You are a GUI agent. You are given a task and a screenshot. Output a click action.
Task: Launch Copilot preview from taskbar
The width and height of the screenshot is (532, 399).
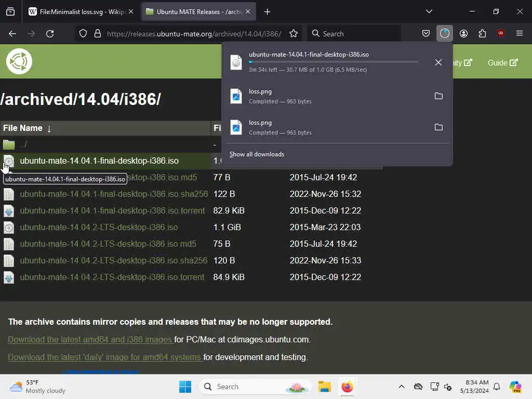[515, 387]
